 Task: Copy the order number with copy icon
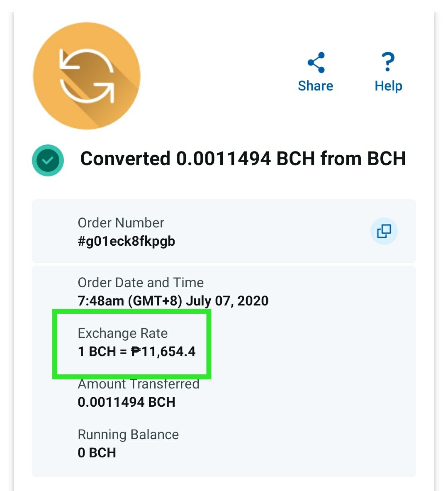pyautogui.click(x=384, y=231)
